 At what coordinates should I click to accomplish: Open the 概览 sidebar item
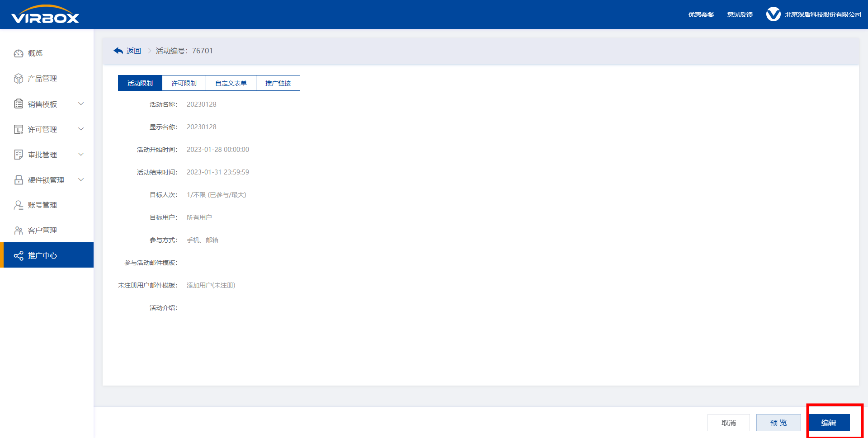pyautogui.click(x=47, y=53)
